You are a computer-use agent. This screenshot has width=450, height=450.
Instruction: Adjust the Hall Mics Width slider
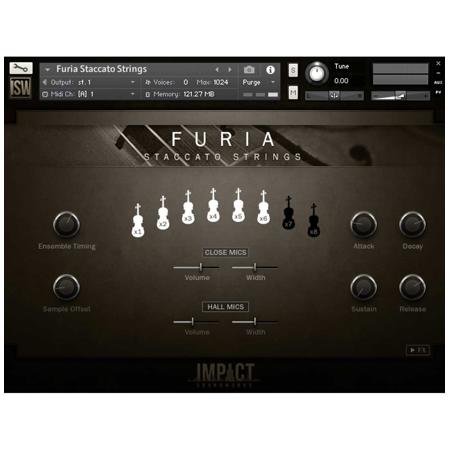[255, 322]
